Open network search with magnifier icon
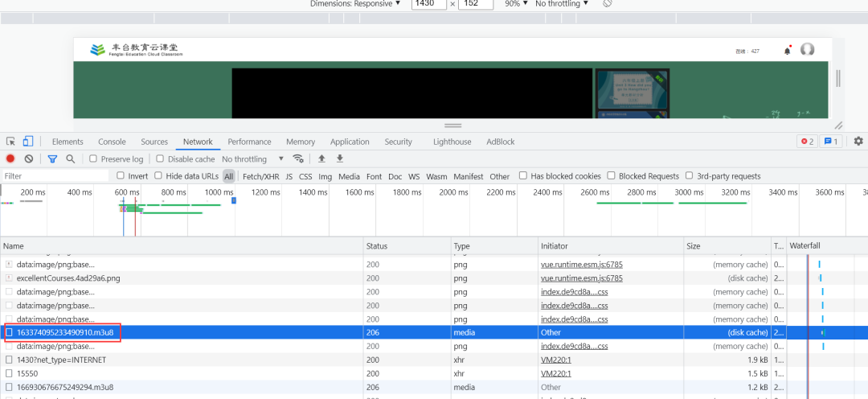The width and height of the screenshot is (868, 399). (71, 159)
